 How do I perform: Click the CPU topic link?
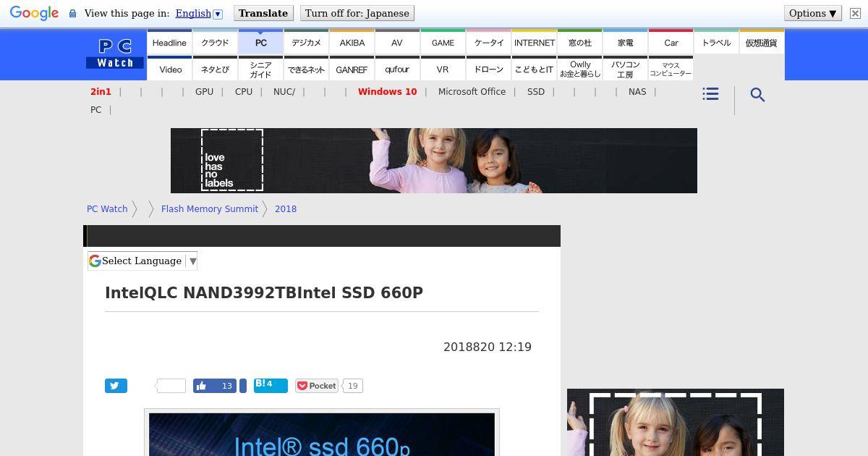click(x=244, y=92)
